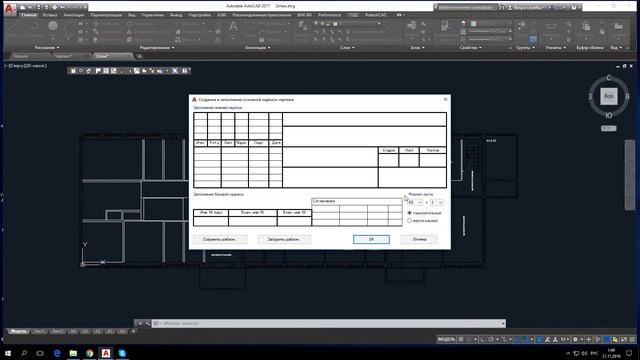Click the top title field in stamp
640x360 pixels.
[364, 119]
